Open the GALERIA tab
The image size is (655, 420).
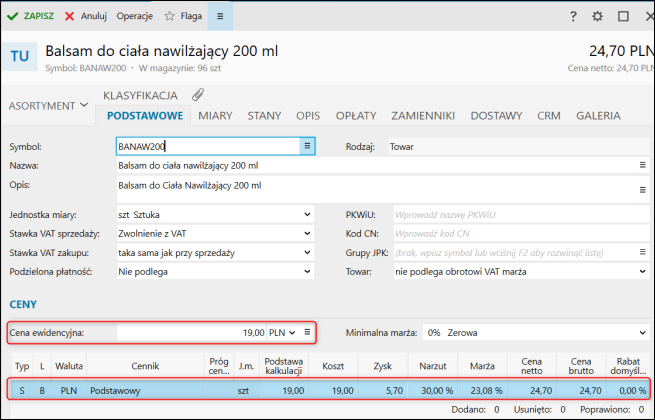tap(598, 116)
